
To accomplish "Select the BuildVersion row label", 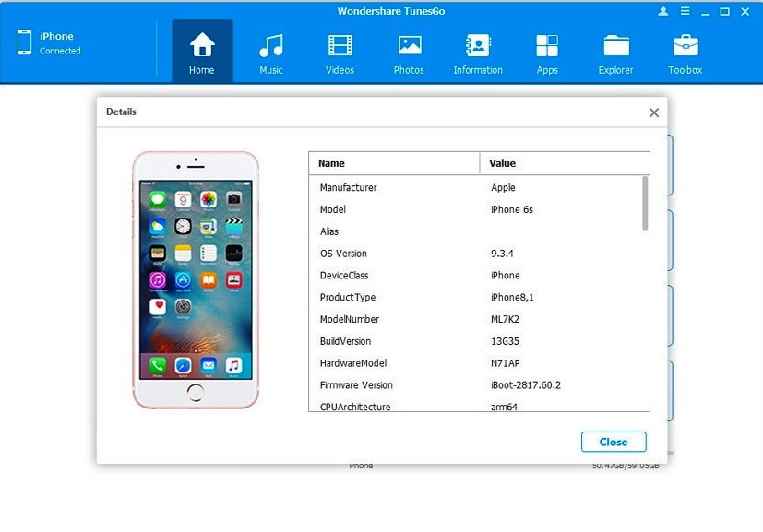I will point(345,341).
